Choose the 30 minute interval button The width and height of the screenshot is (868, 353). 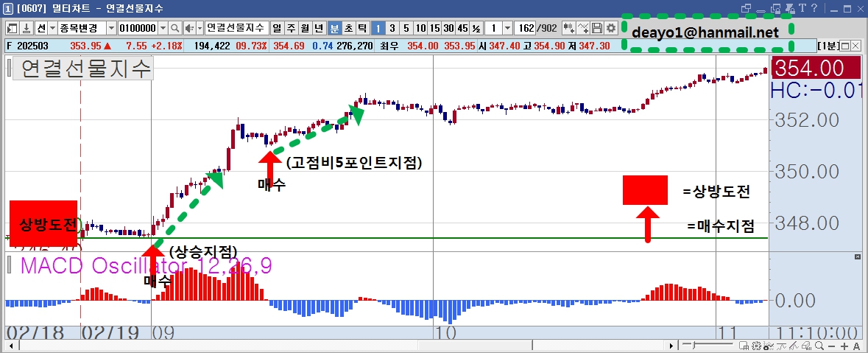coord(448,28)
